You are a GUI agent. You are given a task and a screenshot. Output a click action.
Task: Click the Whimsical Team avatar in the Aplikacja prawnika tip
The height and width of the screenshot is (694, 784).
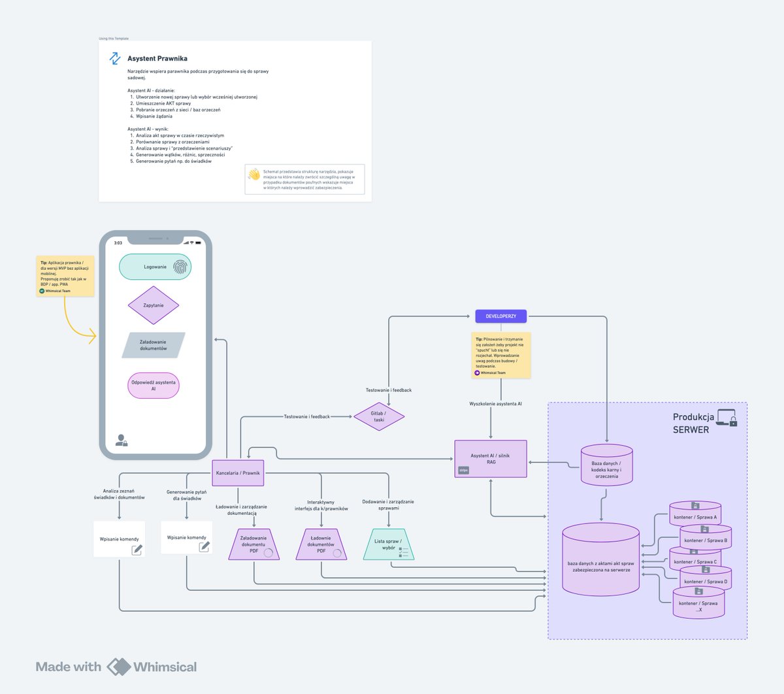coord(42,291)
